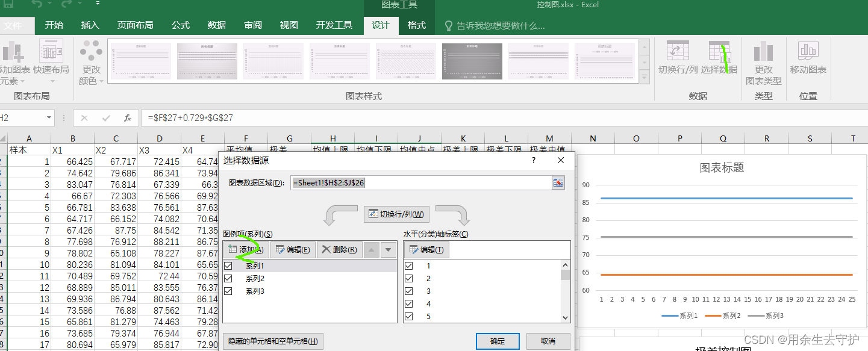This screenshot has width=868, height=351.
Task: Switch to the 格式 (Format) tab
Action: pos(417,25)
